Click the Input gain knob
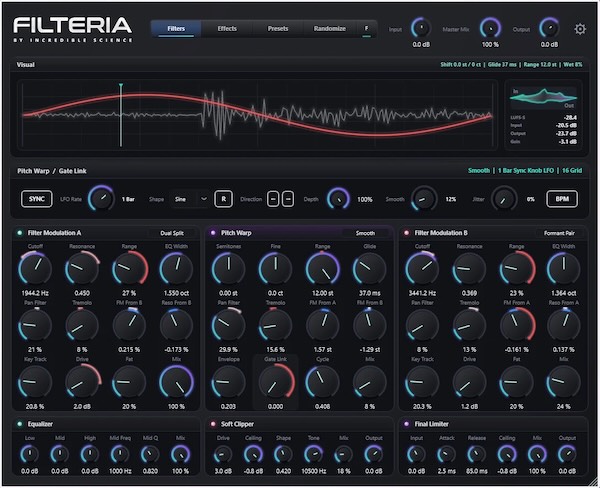 pos(421,28)
